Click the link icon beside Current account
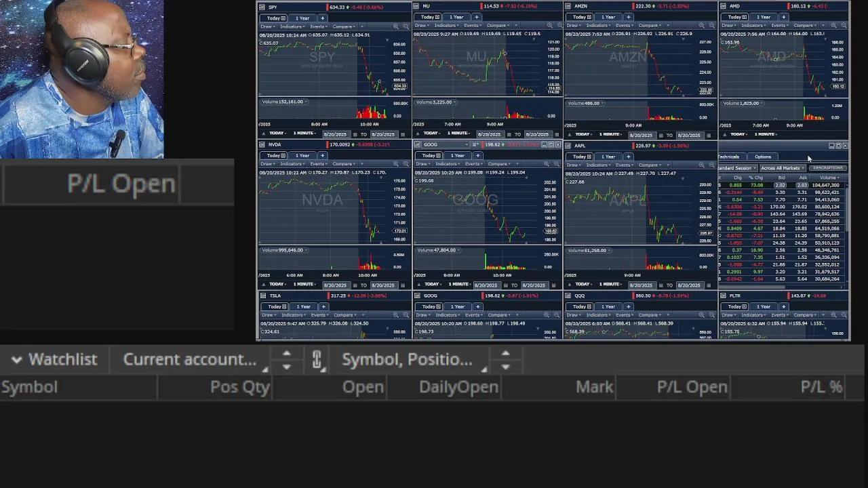The image size is (868, 488). pyautogui.click(x=317, y=360)
